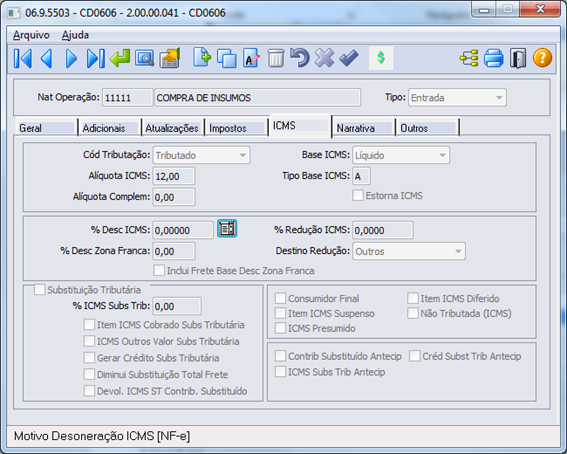
Task: Jump to last record icon
Action: (96, 58)
